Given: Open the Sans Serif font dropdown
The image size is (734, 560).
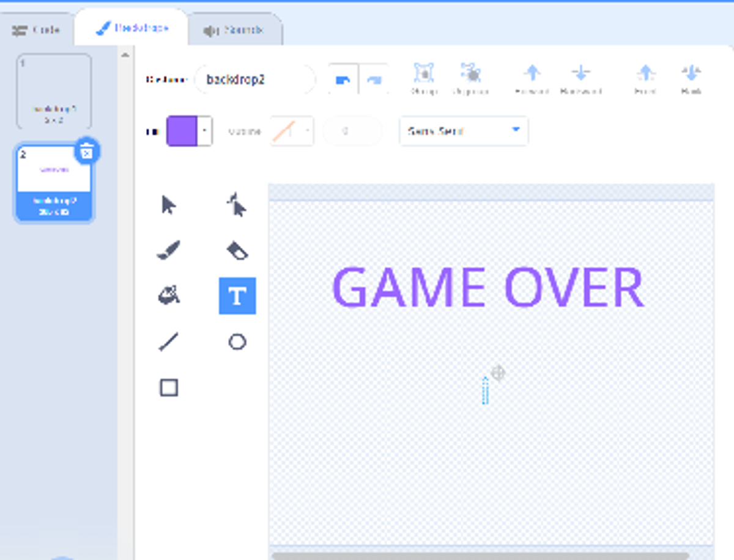Looking at the screenshot, I should tap(464, 131).
